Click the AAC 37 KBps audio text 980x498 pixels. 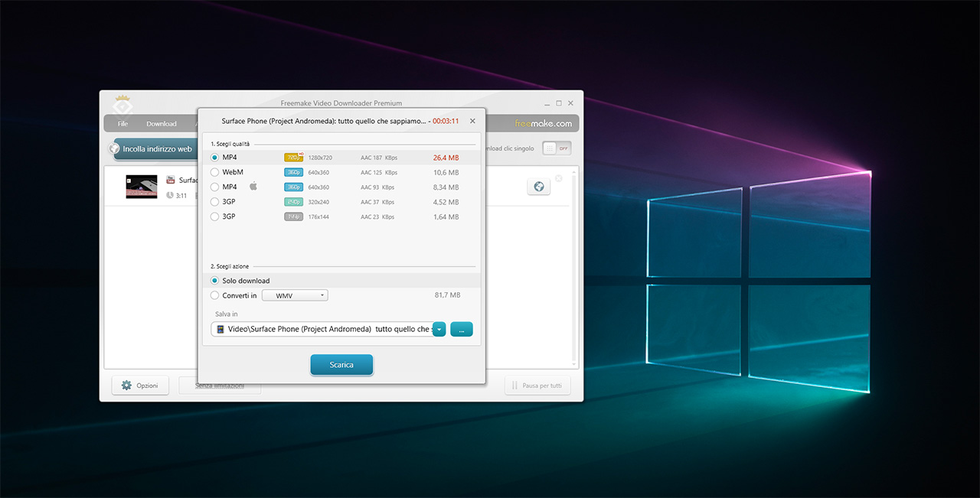coord(377,202)
